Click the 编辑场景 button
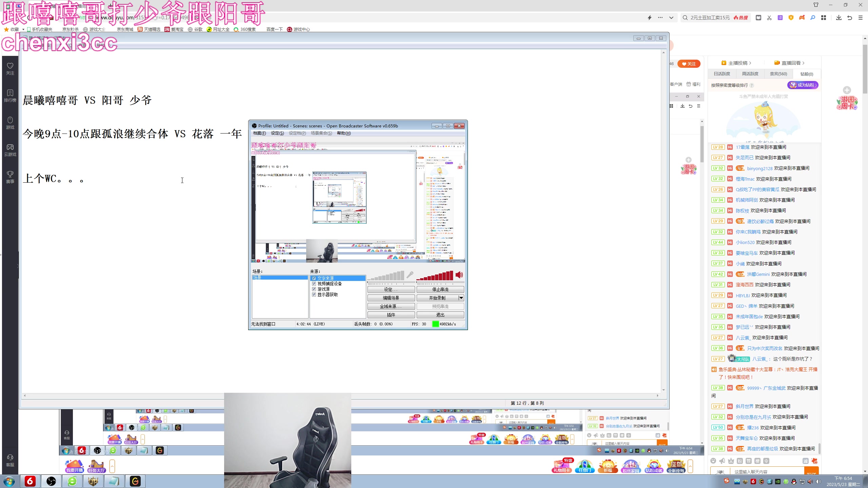Screen dimensions: 868x488 [x=391, y=298]
